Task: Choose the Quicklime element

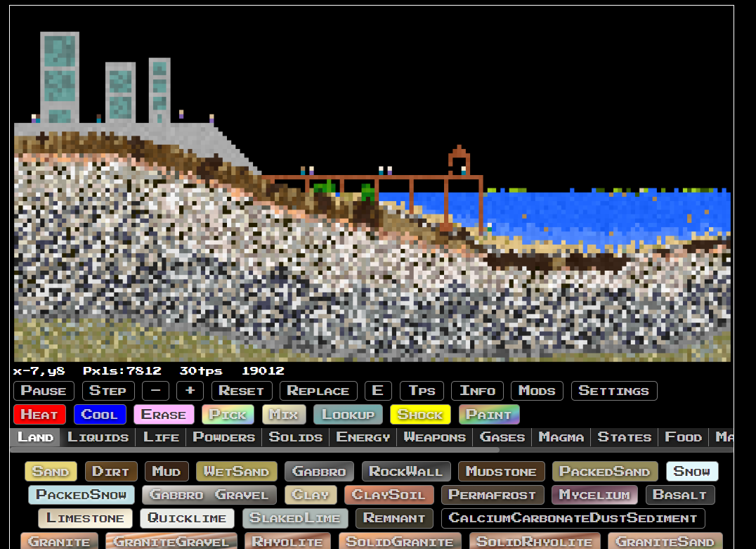Action: (x=187, y=518)
